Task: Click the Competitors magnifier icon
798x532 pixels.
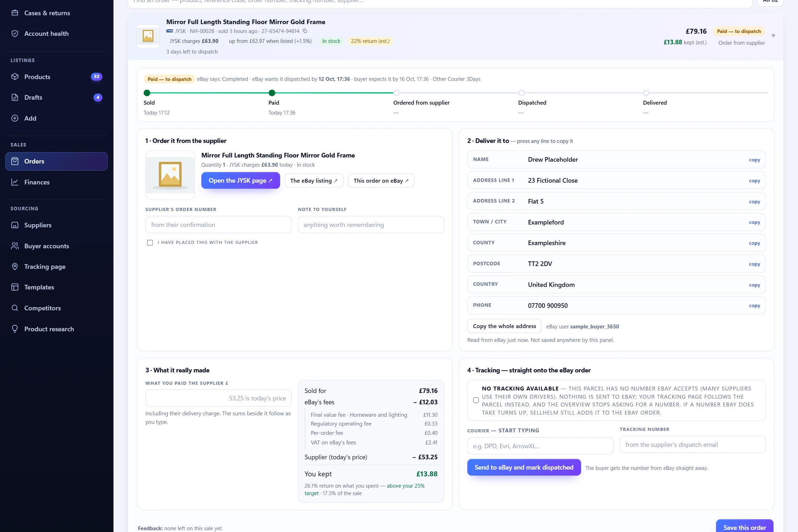Action: click(15, 308)
